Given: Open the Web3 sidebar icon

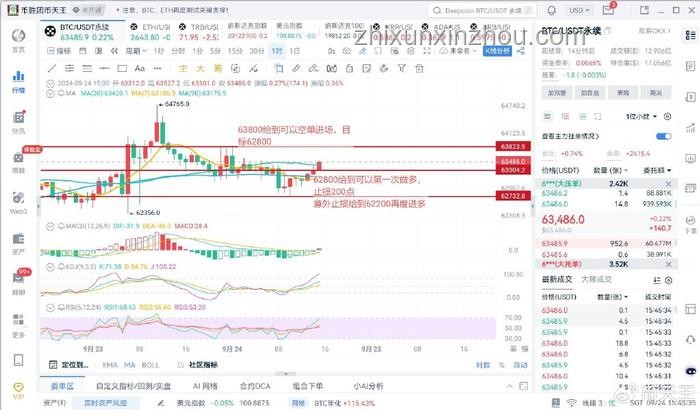Looking at the screenshot, I should pyautogui.click(x=18, y=202).
